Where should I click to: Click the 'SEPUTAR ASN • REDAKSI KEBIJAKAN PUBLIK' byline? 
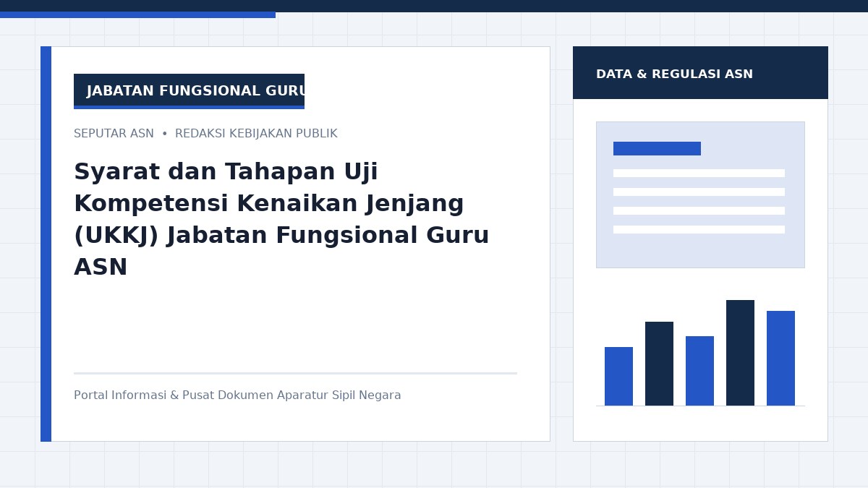pos(205,134)
